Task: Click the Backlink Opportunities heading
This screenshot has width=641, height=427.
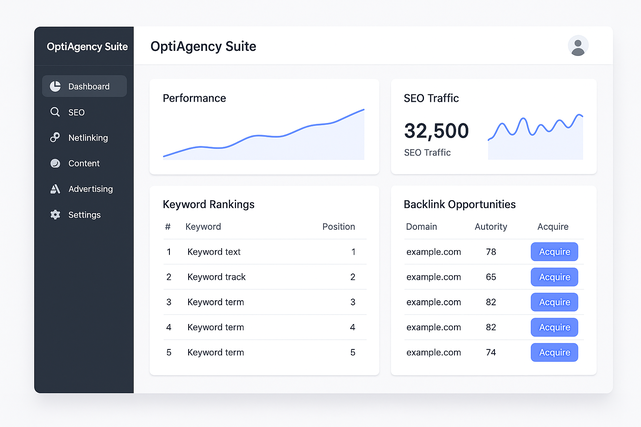Action: coord(459,204)
